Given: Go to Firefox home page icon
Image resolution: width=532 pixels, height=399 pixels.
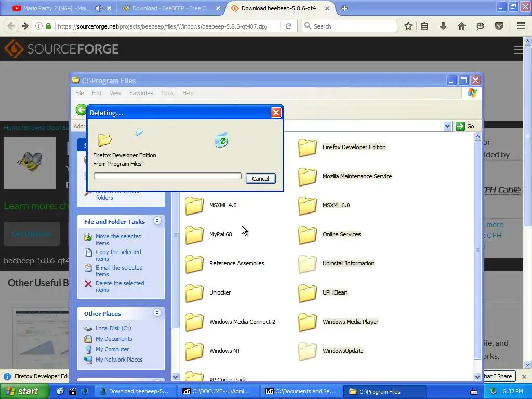Looking at the screenshot, I should pos(461,26).
